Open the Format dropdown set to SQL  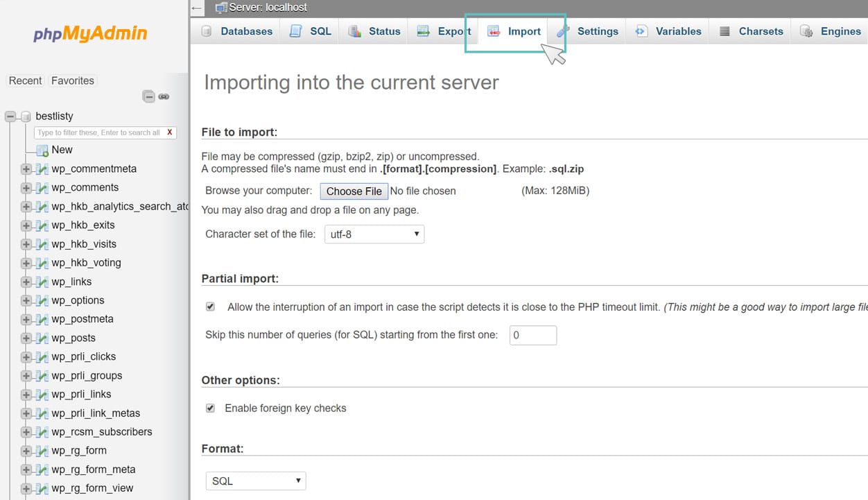(256, 481)
